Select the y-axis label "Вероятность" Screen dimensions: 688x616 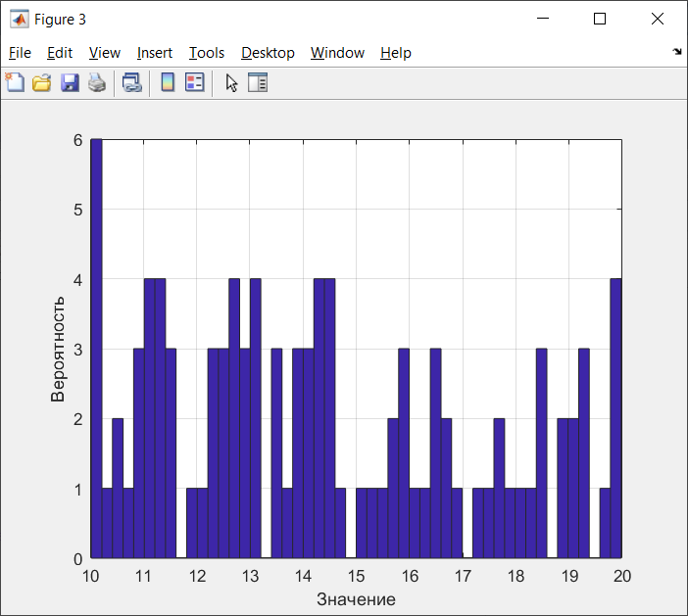[58, 349]
